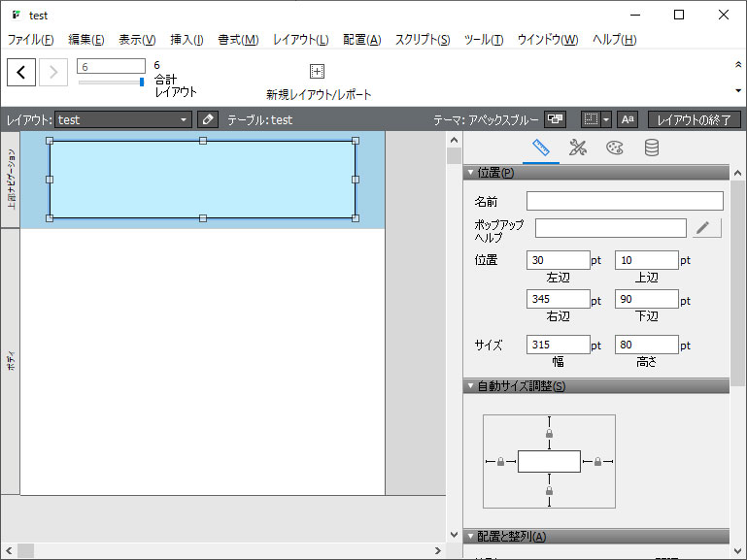Click the 上辺 position field
The width and height of the screenshot is (747, 560).
pyautogui.click(x=647, y=260)
